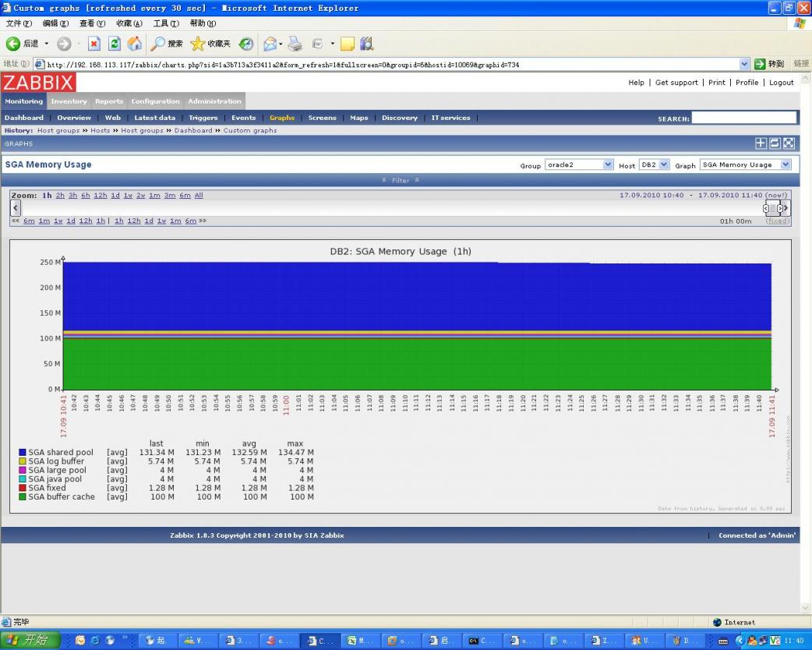
Task: Click the IE Home toolbar icon
Action: tap(135, 44)
